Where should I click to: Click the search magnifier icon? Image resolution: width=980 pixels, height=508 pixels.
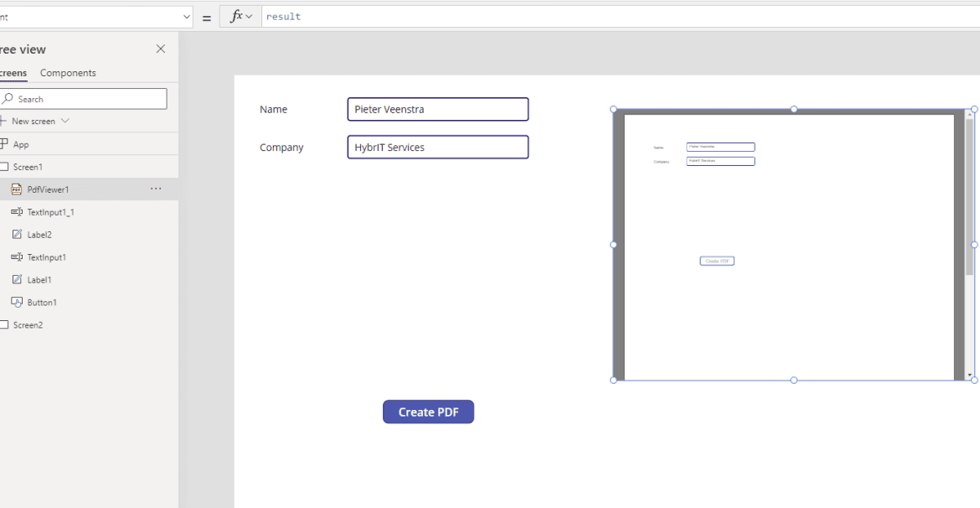point(8,99)
